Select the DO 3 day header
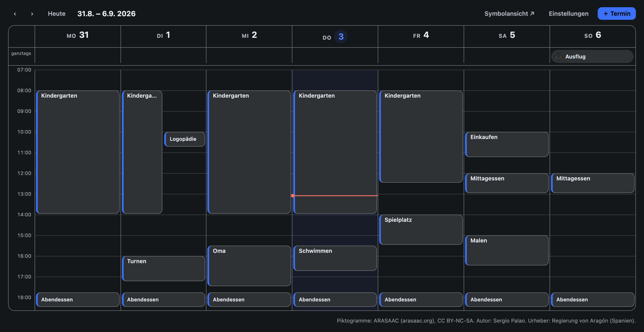The height and width of the screenshot is (332, 644). pyautogui.click(x=335, y=36)
